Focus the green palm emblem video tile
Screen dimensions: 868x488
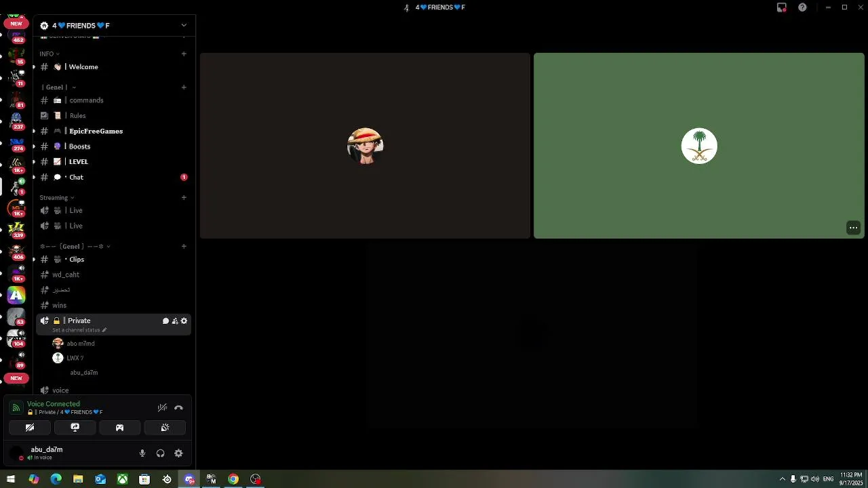699,146
